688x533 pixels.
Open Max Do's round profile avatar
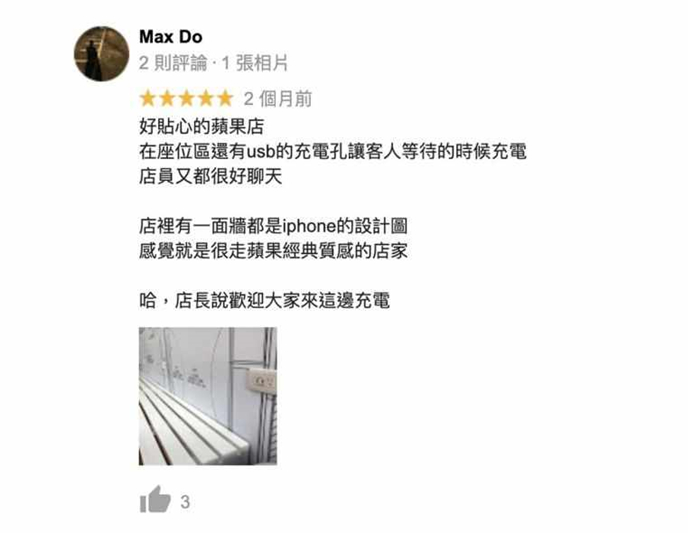tap(101, 54)
